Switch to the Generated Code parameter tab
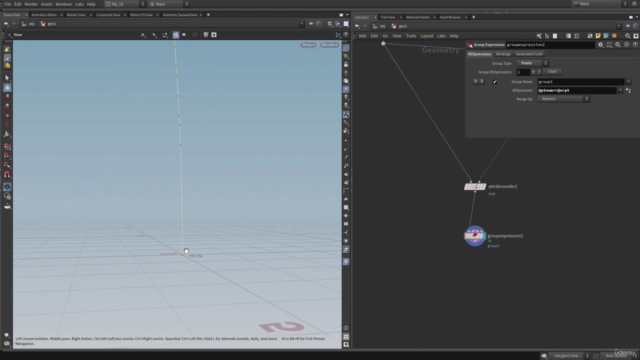The height and width of the screenshot is (360, 640). pos(529,54)
